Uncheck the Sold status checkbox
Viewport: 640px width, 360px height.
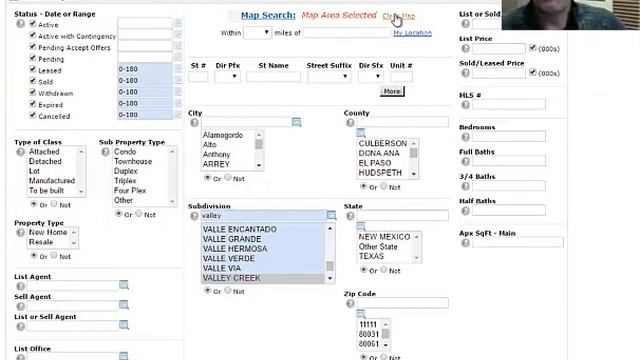point(33,81)
